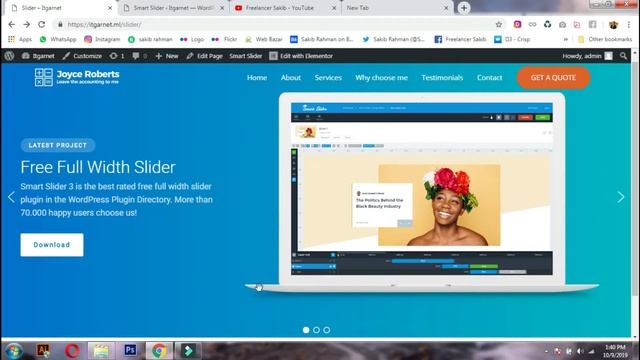Open the Web Bazar bookmark
This screenshot has height=360, width=640.
264,39
